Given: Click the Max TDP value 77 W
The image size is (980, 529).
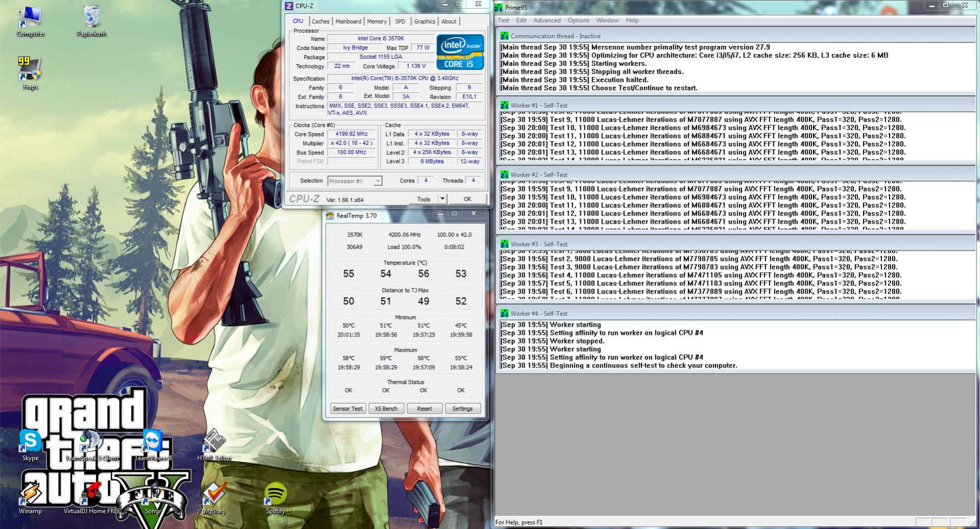Looking at the screenshot, I should (423, 47).
